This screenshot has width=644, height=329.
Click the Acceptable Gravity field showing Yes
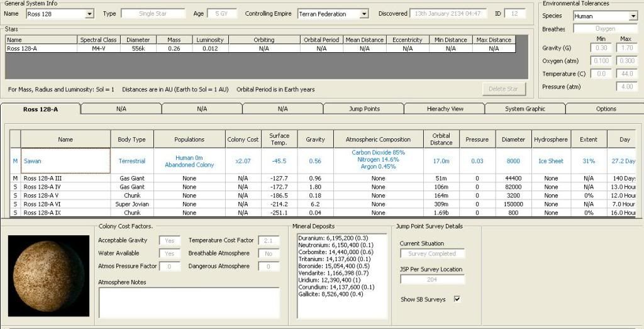click(x=170, y=241)
